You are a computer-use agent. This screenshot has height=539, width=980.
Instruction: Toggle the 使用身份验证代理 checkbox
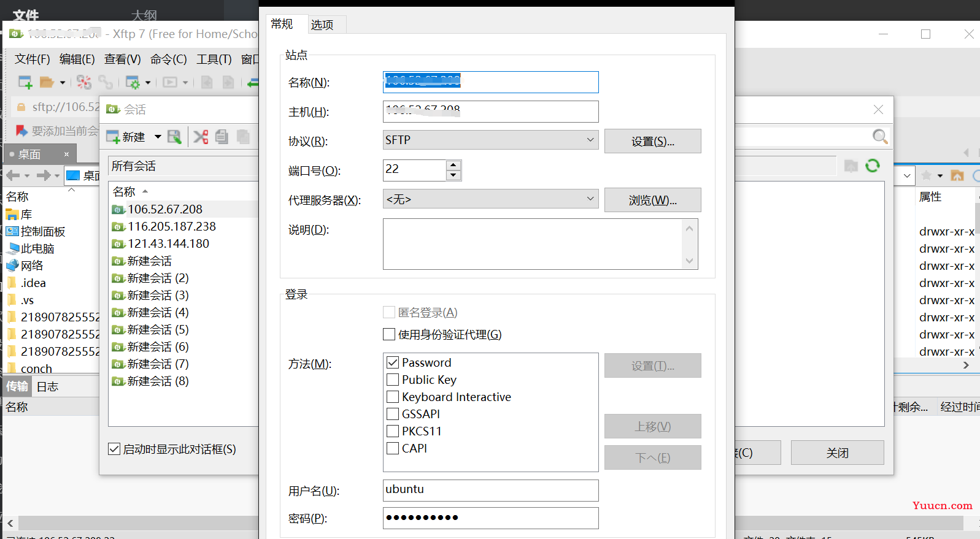click(x=389, y=334)
